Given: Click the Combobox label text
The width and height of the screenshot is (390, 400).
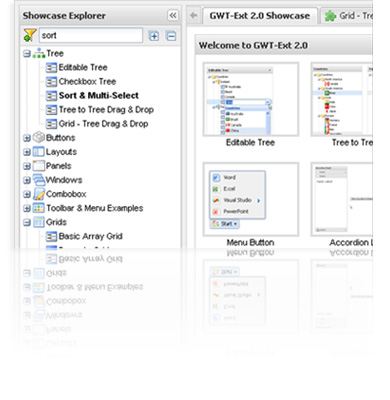Looking at the screenshot, I should coord(66,194).
